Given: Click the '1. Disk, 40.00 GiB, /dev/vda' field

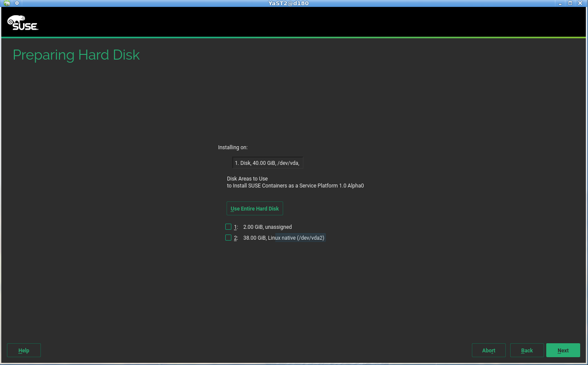Looking at the screenshot, I should click(267, 163).
